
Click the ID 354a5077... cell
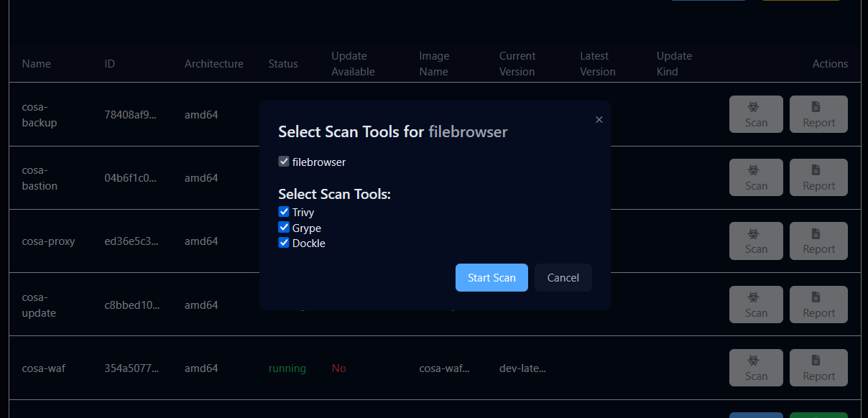tap(131, 368)
